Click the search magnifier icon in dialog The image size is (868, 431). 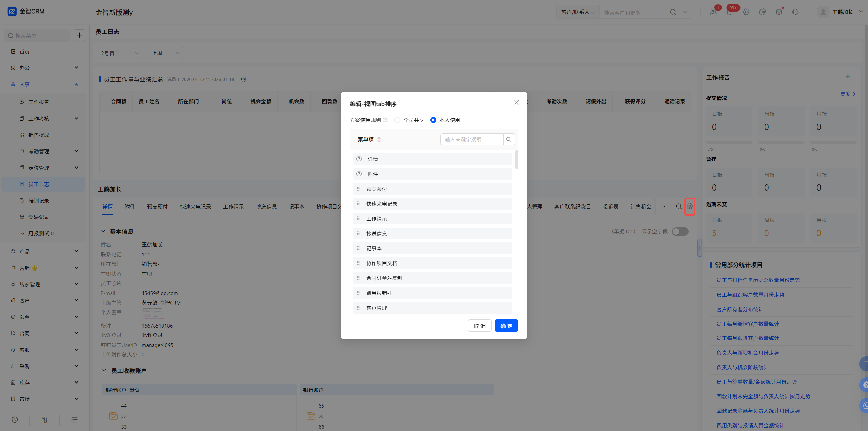509,139
